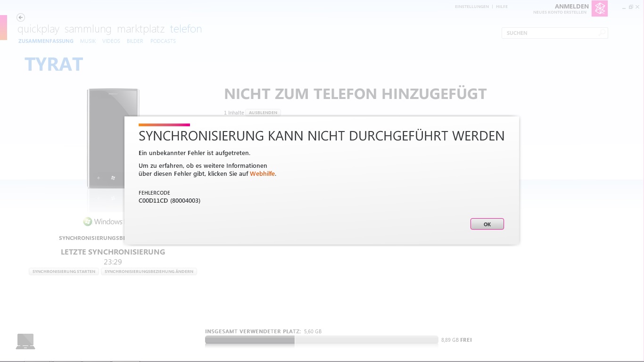This screenshot has width=644, height=362.
Task: Open Einstellungen at the top
Action: pos(472,7)
